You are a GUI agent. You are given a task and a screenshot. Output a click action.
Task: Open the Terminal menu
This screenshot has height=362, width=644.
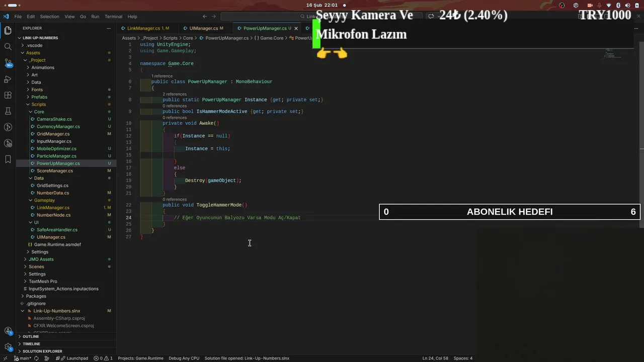click(x=113, y=17)
